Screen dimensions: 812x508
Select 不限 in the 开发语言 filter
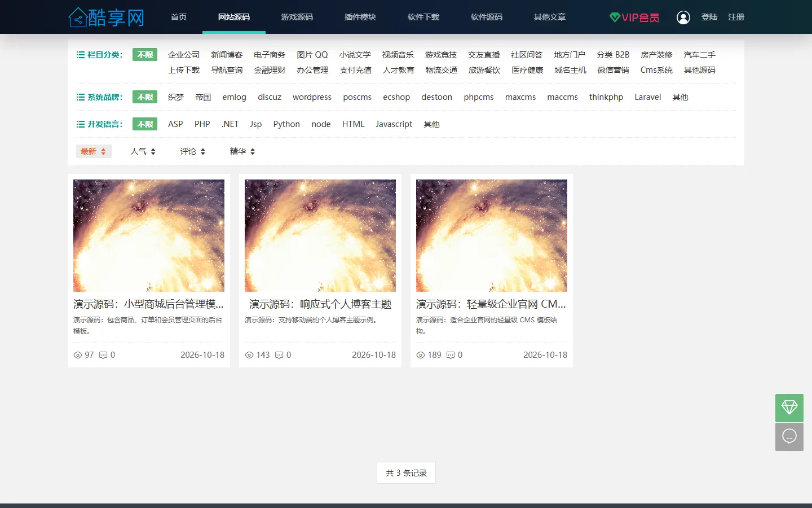click(x=145, y=124)
